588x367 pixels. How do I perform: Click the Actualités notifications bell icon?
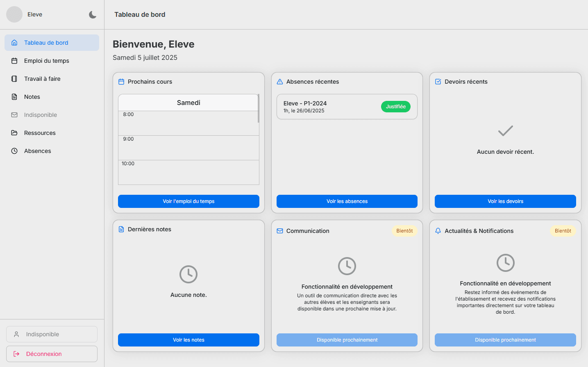point(438,231)
